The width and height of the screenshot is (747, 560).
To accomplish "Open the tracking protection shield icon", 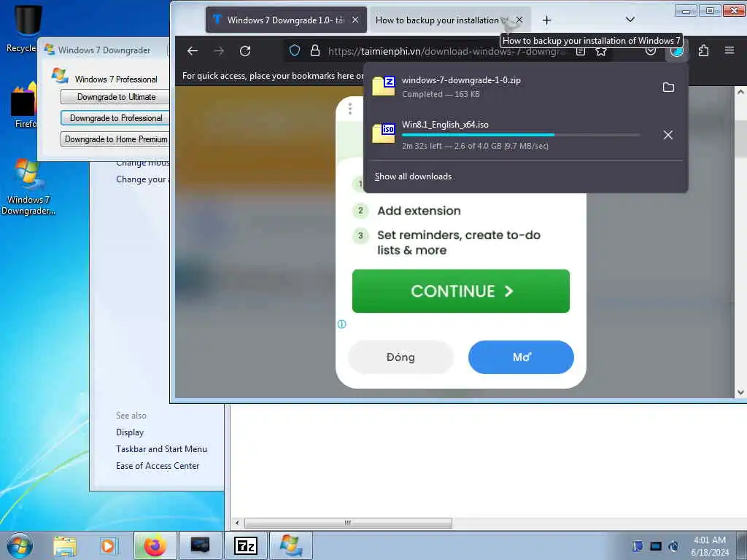I will click(x=295, y=50).
